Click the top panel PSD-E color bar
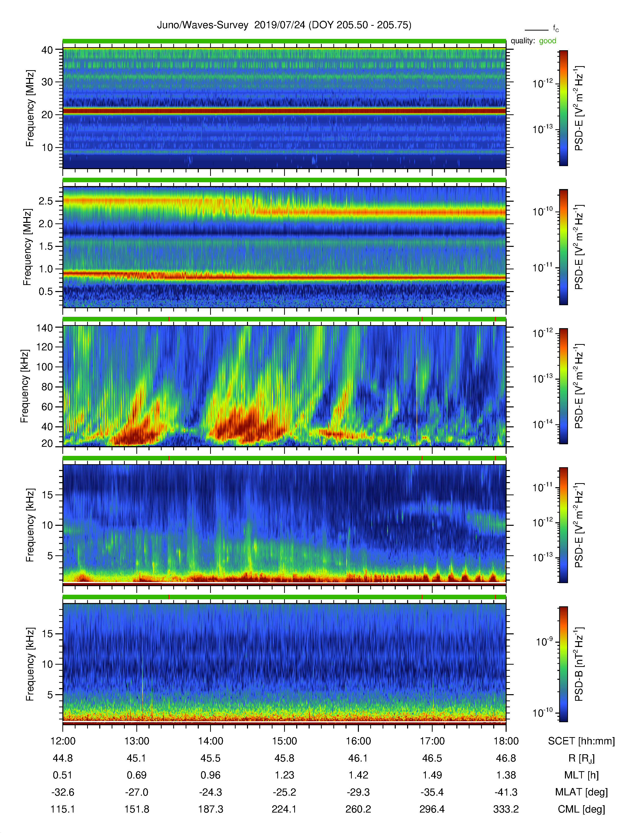 coord(563,108)
